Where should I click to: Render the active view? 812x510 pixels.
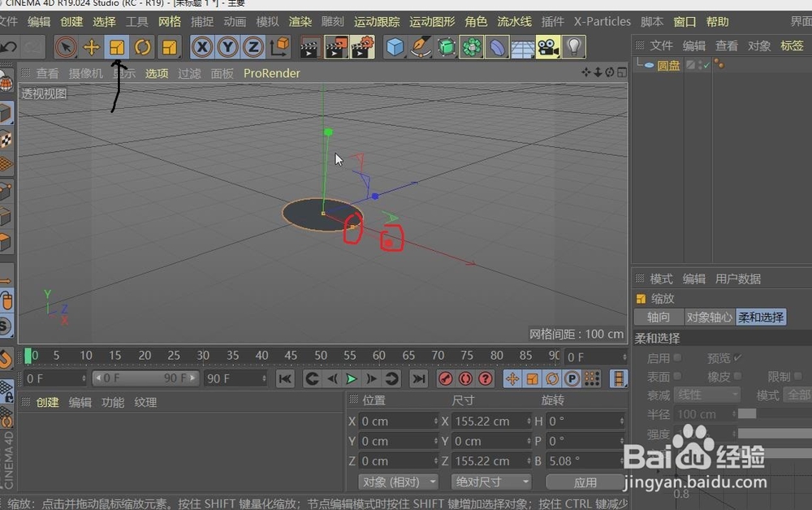click(310, 48)
